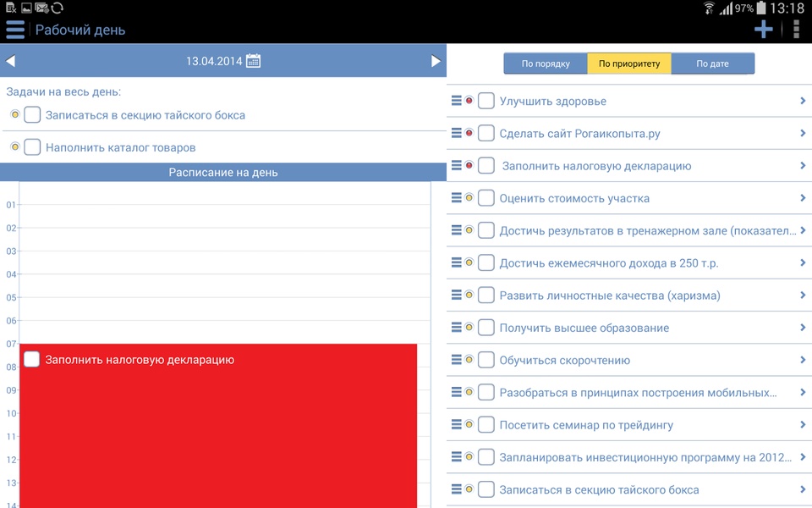Open the calendar date picker icon
The width and height of the screenshot is (812, 508).
pos(253,61)
